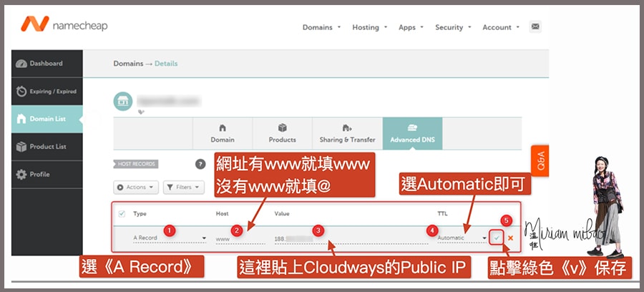This screenshot has height=292, width=644.
Task: Open Expiring / Expired in sidebar
Action: click(x=47, y=92)
